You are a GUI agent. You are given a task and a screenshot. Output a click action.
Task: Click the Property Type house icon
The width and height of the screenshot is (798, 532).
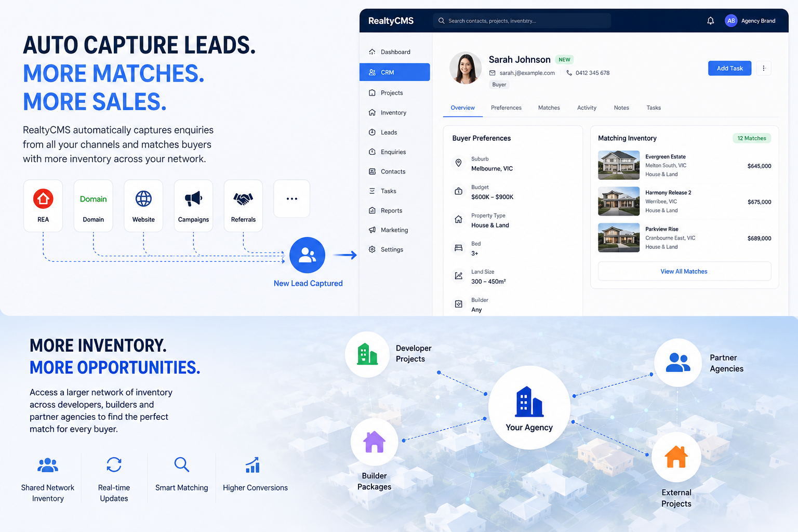point(458,219)
